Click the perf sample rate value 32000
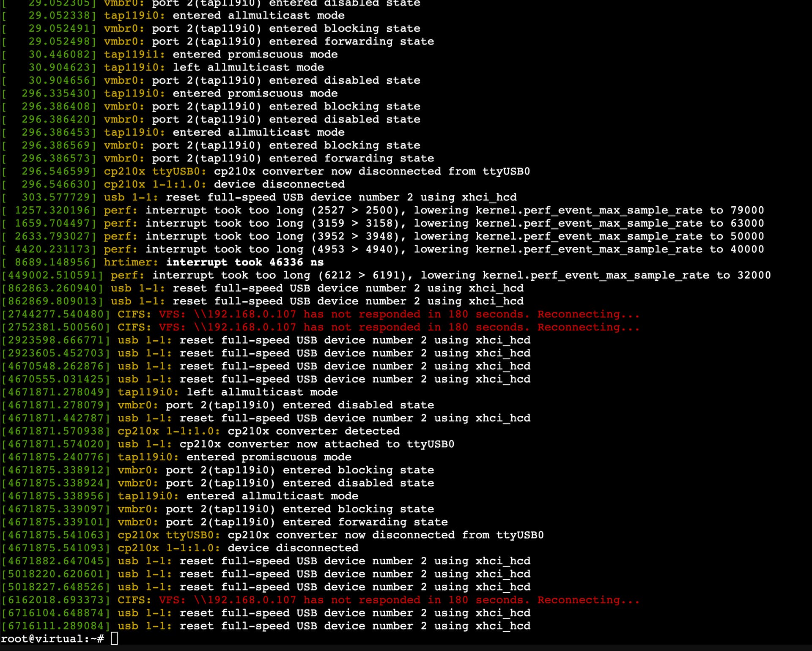 (x=754, y=275)
